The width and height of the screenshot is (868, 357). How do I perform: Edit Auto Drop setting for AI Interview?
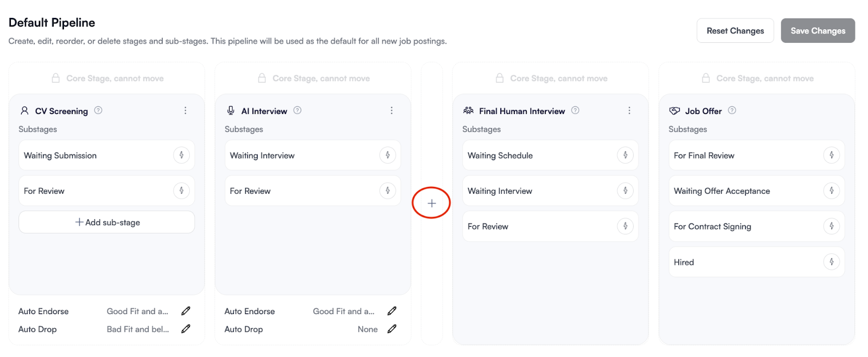(392, 329)
